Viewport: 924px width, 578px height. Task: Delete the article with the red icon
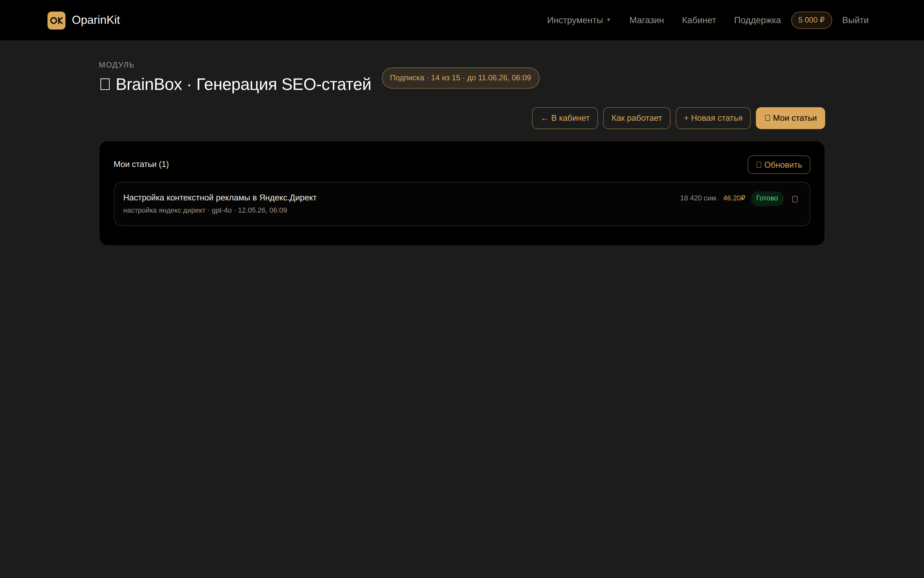pyautogui.click(x=795, y=199)
